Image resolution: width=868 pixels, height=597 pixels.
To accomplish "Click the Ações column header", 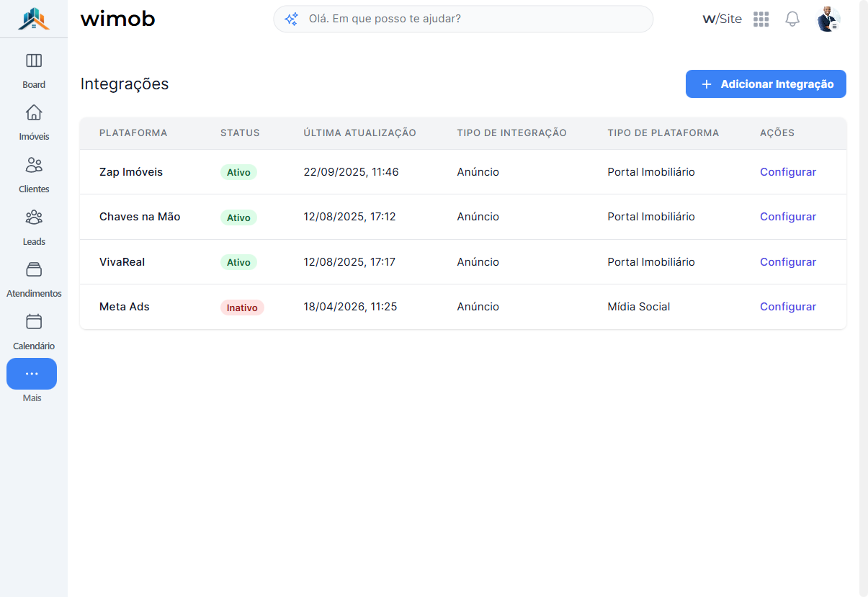I will 777,133.
